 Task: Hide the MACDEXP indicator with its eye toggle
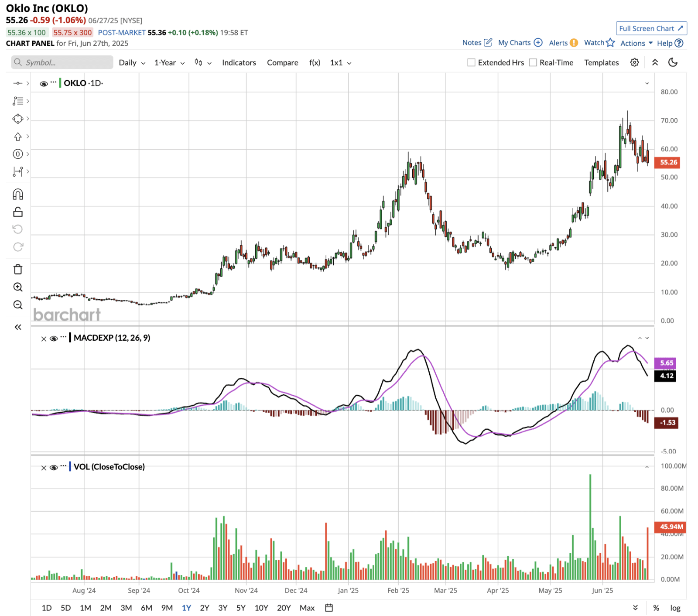pyautogui.click(x=53, y=338)
